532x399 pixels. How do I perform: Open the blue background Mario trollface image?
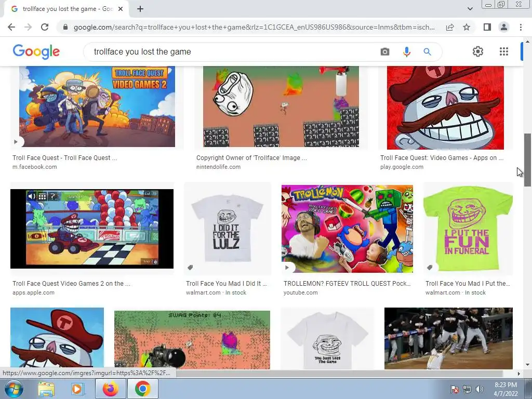pyautogui.click(x=57, y=338)
